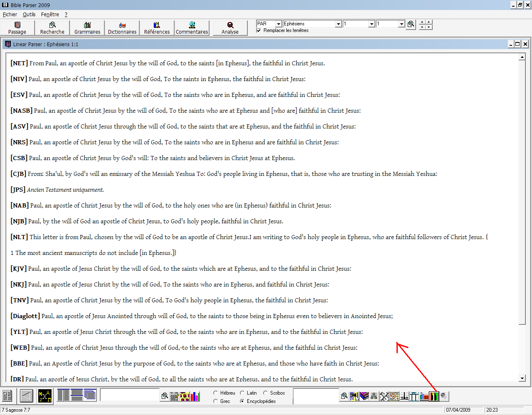Image resolution: width=532 pixels, height=415 pixels.
Task: Click the gray triangle back button
Action: coord(26,395)
